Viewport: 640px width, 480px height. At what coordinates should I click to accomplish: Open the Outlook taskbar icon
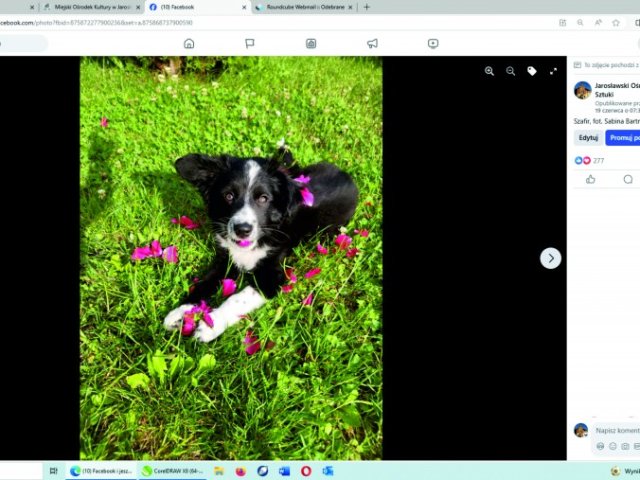tap(328, 471)
